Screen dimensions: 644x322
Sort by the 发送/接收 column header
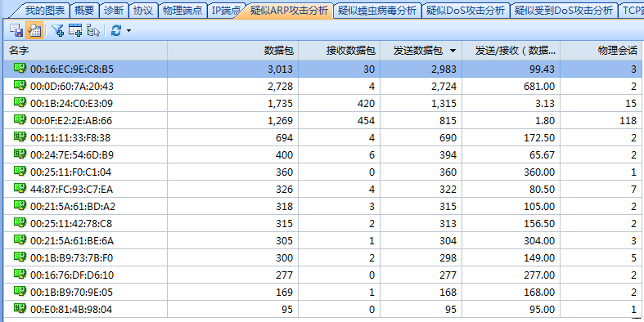click(x=511, y=51)
